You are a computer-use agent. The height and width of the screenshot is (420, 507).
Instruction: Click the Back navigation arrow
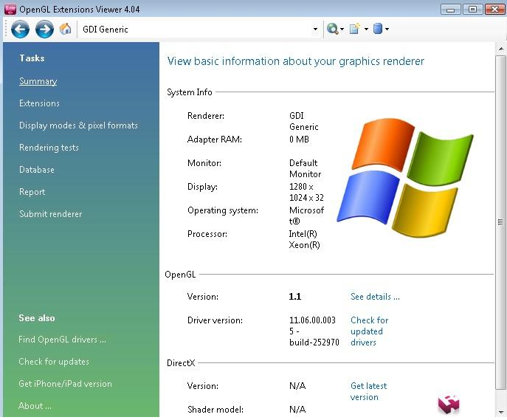coord(20,29)
